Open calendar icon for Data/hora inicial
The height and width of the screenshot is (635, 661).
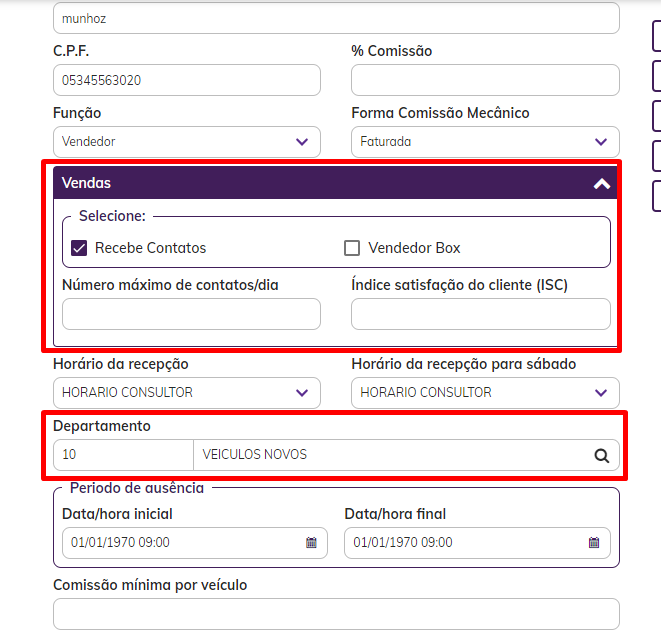311,543
